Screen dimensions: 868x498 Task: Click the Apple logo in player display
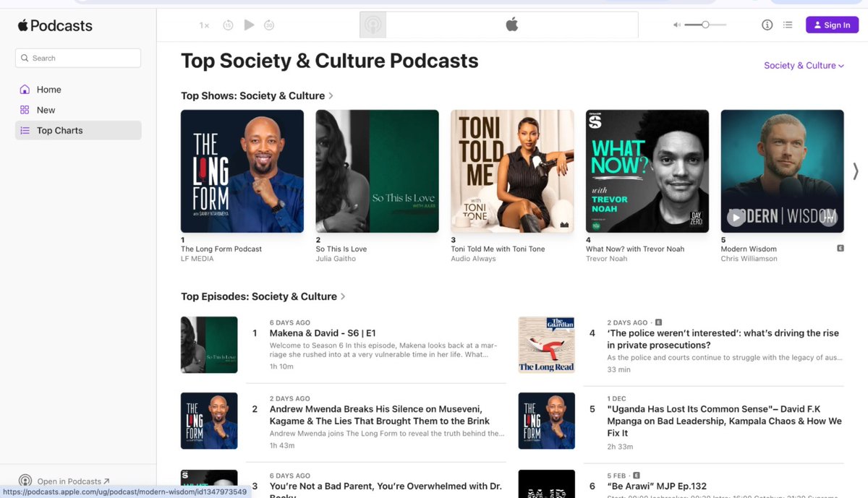pos(512,25)
